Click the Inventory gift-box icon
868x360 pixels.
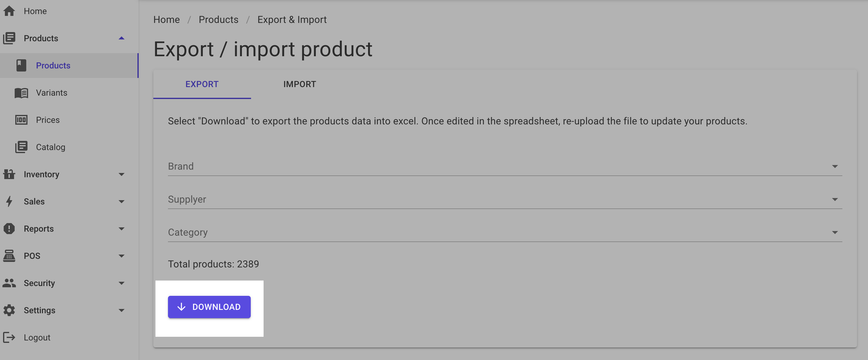(9, 174)
